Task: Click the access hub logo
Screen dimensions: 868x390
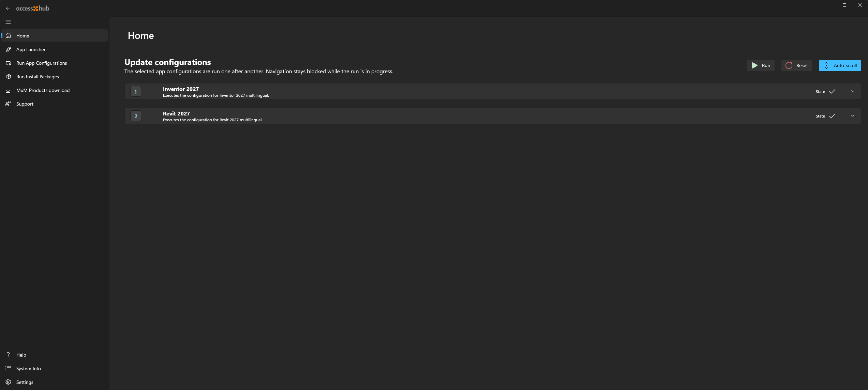Action: click(x=33, y=8)
